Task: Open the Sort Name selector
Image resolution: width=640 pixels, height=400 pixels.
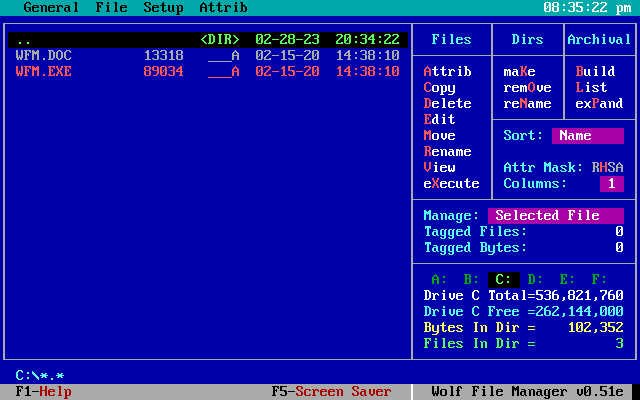Action: point(587,136)
